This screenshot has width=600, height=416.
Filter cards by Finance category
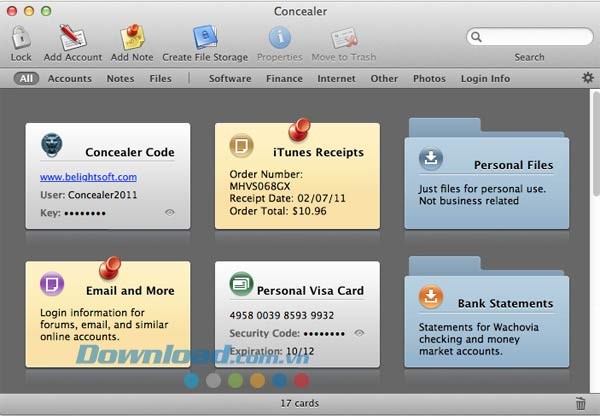[284, 79]
